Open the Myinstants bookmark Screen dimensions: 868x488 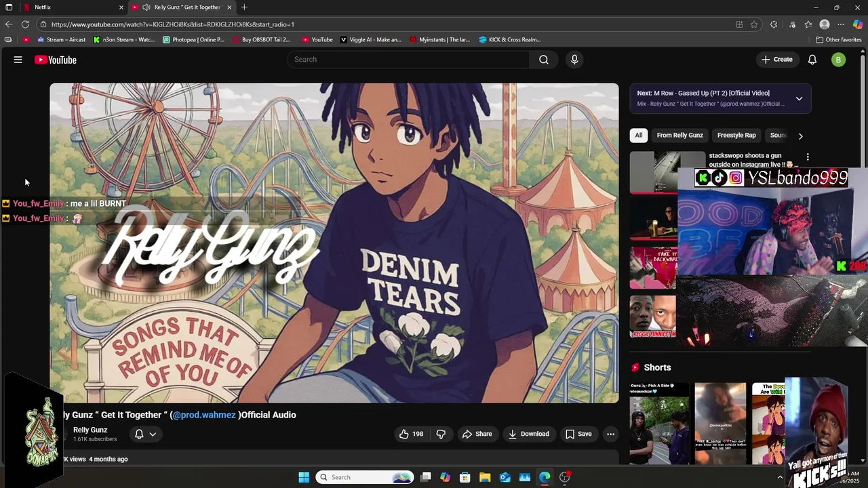[440, 40]
